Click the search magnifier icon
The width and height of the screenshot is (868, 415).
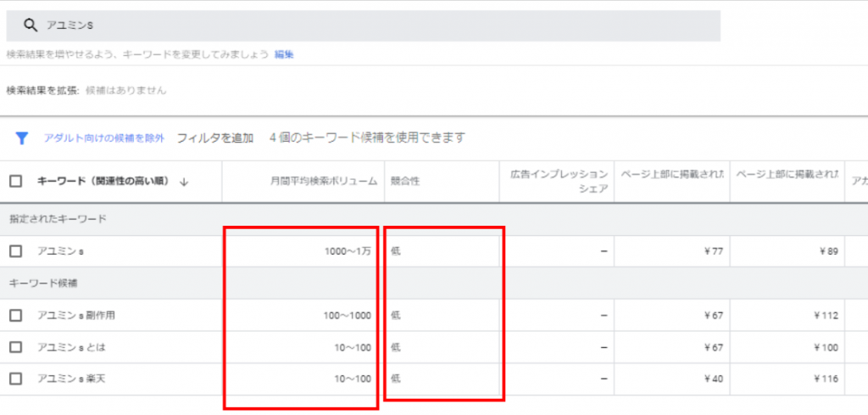click(31, 25)
